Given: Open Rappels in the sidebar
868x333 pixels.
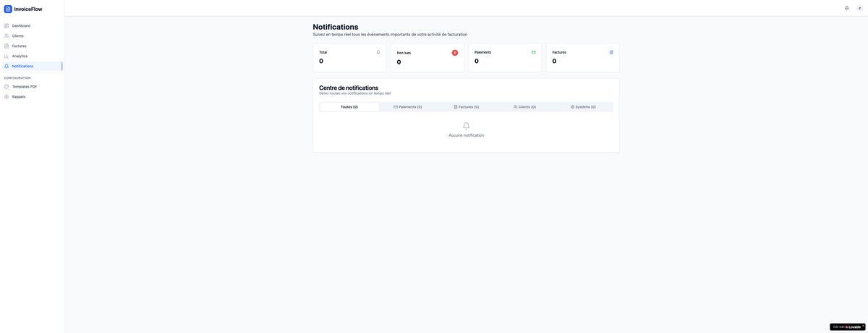Looking at the screenshot, I should pos(32,96).
